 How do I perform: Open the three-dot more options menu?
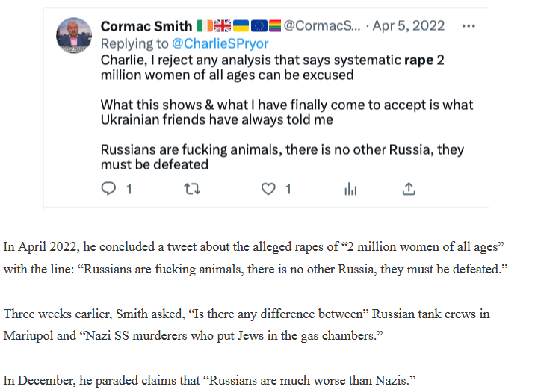(x=469, y=26)
